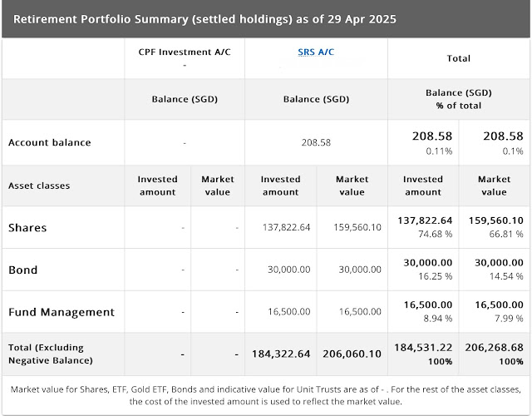The width and height of the screenshot is (532, 416).
Task: Click the Bond 14.54 % market share
Action: (x=506, y=276)
